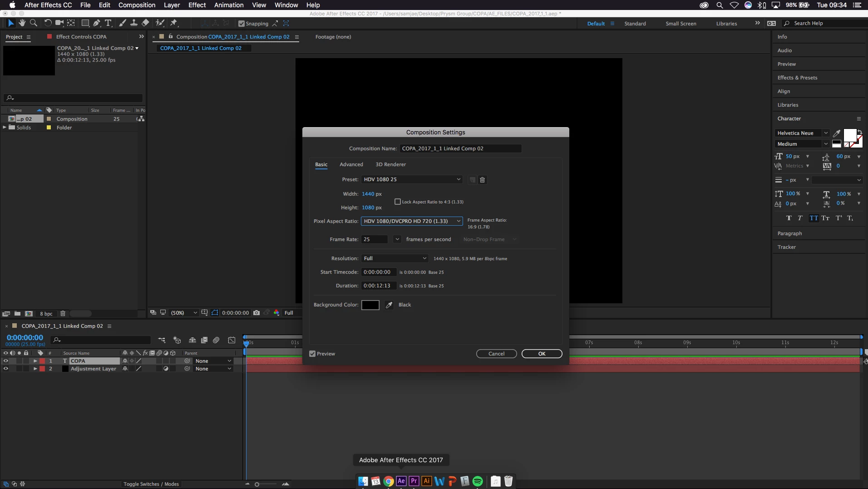Delete selected project item with trash icon
The height and width of the screenshot is (489, 868).
(63, 313)
